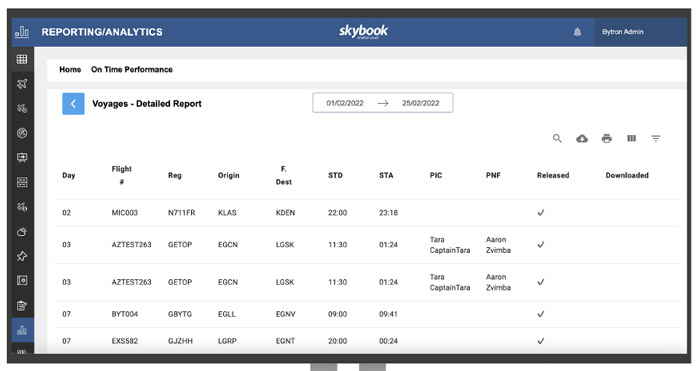Click origin KLAS cell
Viewport: 700px width, 371px height.
tap(227, 213)
